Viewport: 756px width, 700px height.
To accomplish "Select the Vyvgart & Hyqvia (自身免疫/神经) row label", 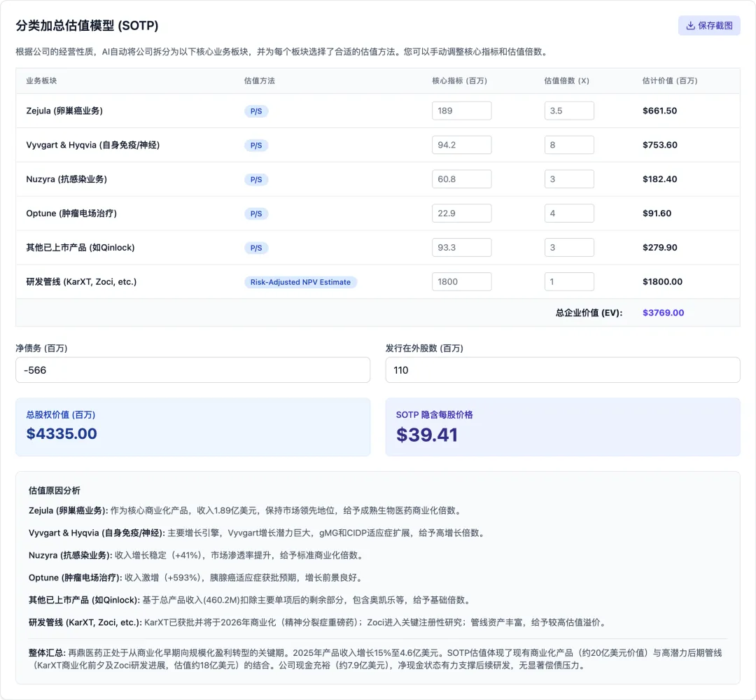I will coord(92,145).
